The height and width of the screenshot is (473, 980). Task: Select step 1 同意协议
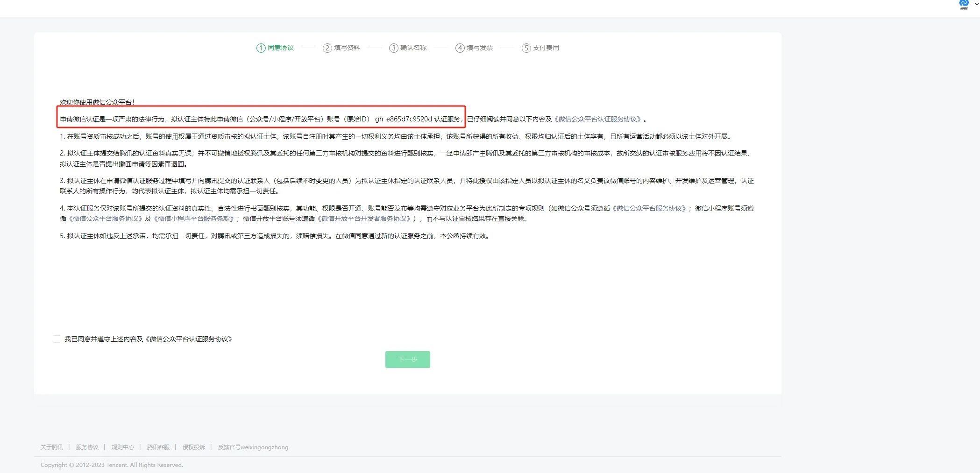tap(275, 48)
